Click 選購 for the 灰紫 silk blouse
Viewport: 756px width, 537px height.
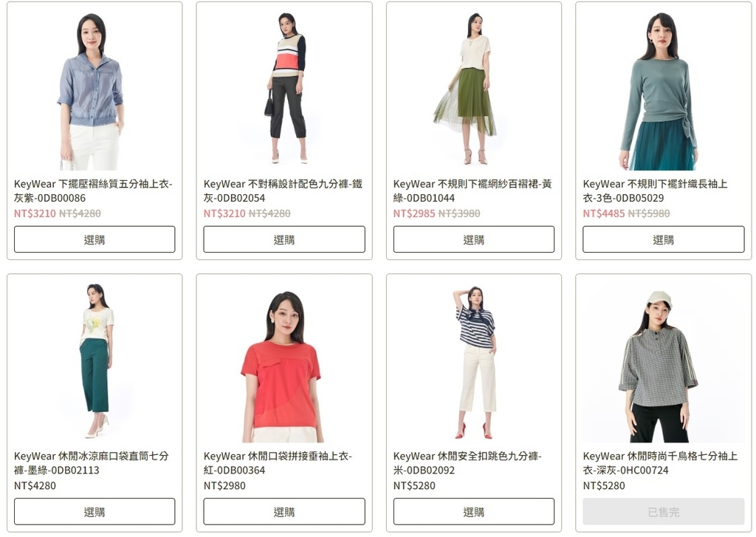point(94,239)
